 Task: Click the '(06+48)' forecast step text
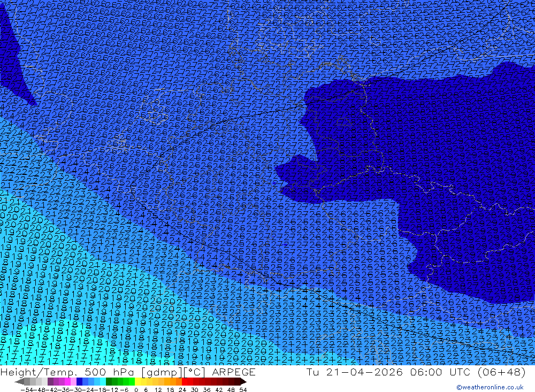501,372
